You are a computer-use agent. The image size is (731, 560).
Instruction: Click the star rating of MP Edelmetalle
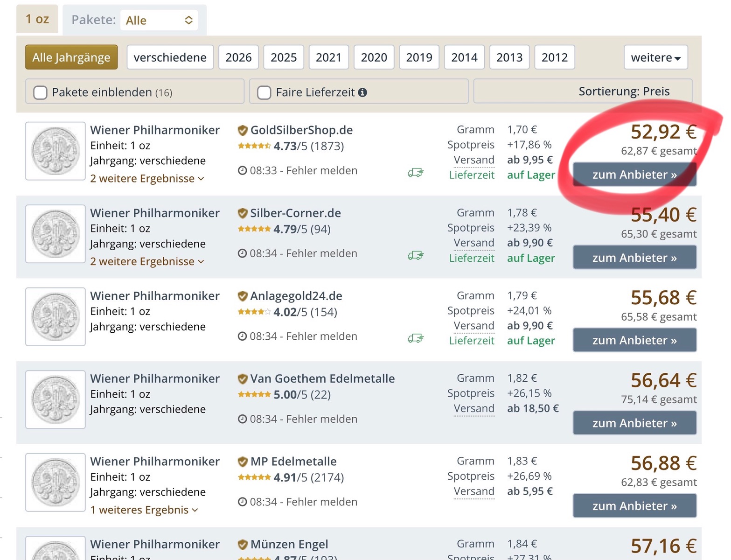pos(254,477)
